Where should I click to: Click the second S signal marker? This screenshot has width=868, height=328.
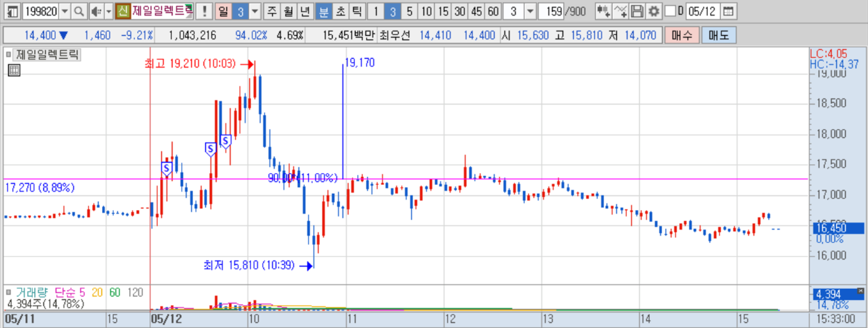210,150
